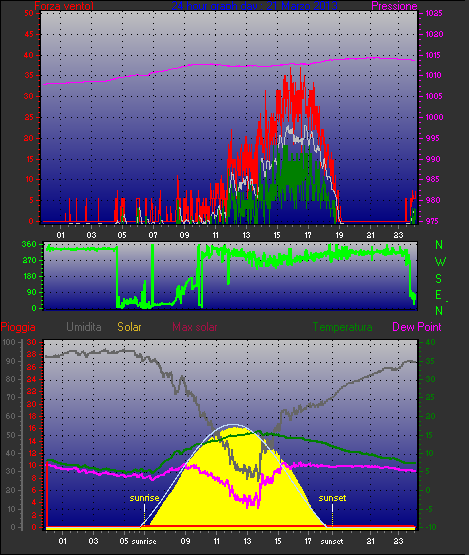Click the 24 hour graph day title
469x555 pixels.
pyautogui.click(x=254, y=6)
